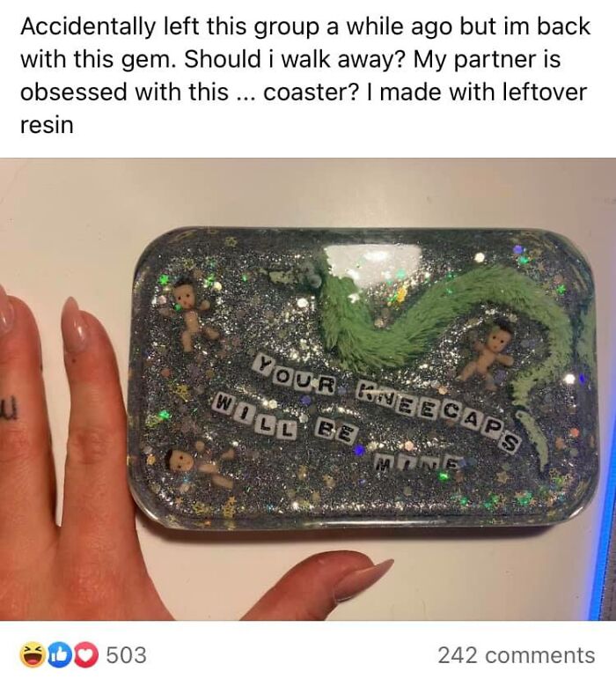
Task: Click the word 'resin' ending the caption
Action: click(47, 125)
